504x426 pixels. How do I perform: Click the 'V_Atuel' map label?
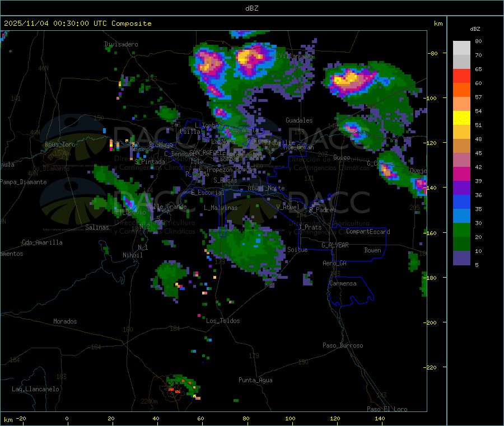pos(288,207)
